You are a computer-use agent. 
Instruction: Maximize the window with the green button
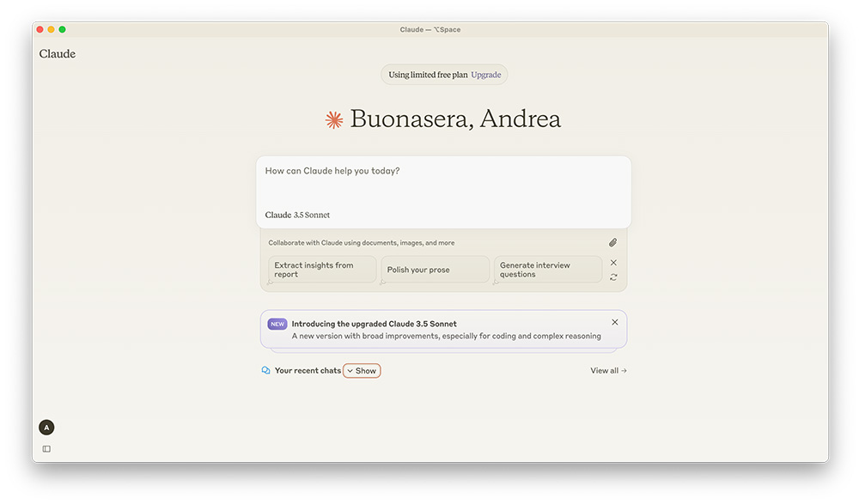pos(63,29)
